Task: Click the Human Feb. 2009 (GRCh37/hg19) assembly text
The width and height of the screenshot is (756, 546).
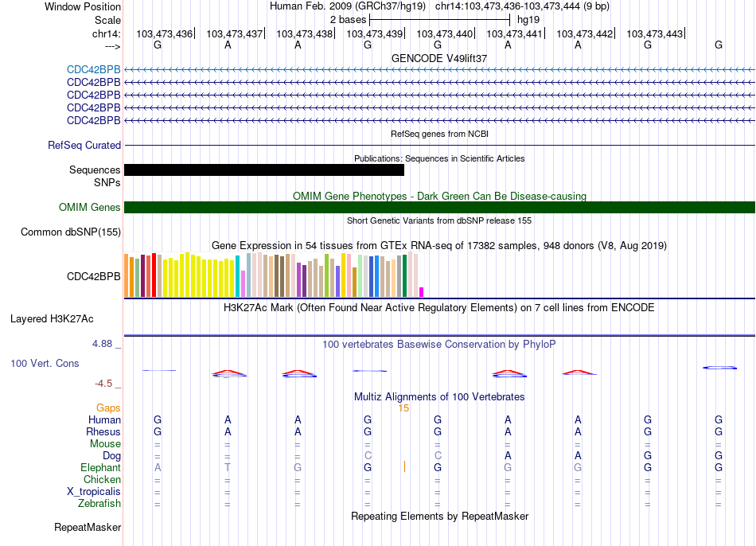Action: click(348, 6)
